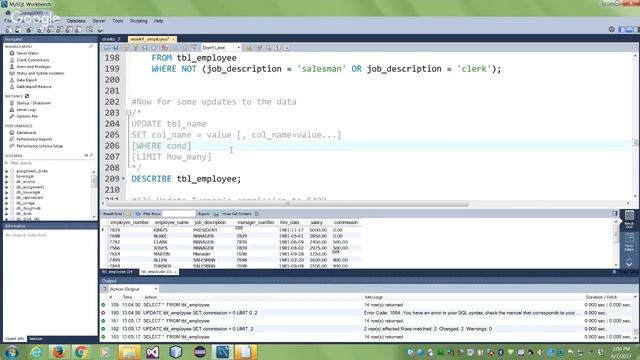Show more result view options chevron
This screenshot has height=360, width=640.
(x=629, y=264)
